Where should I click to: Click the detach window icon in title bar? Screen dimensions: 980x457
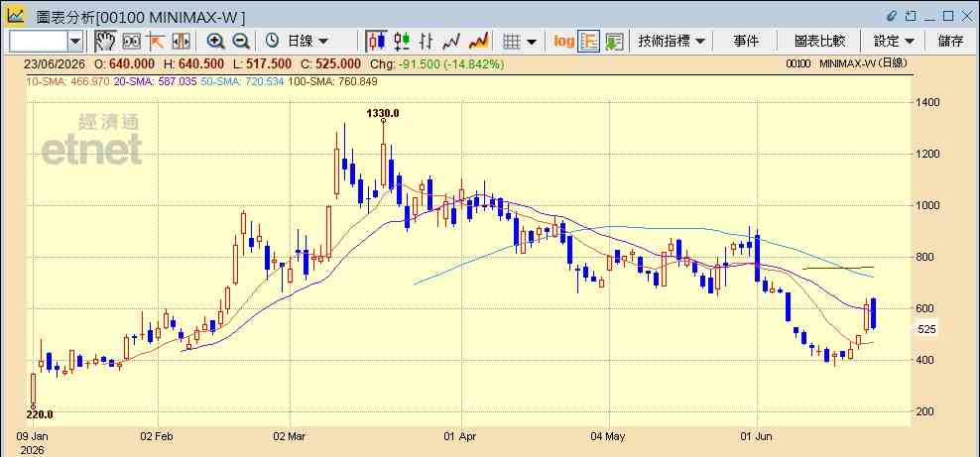click(x=911, y=16)
